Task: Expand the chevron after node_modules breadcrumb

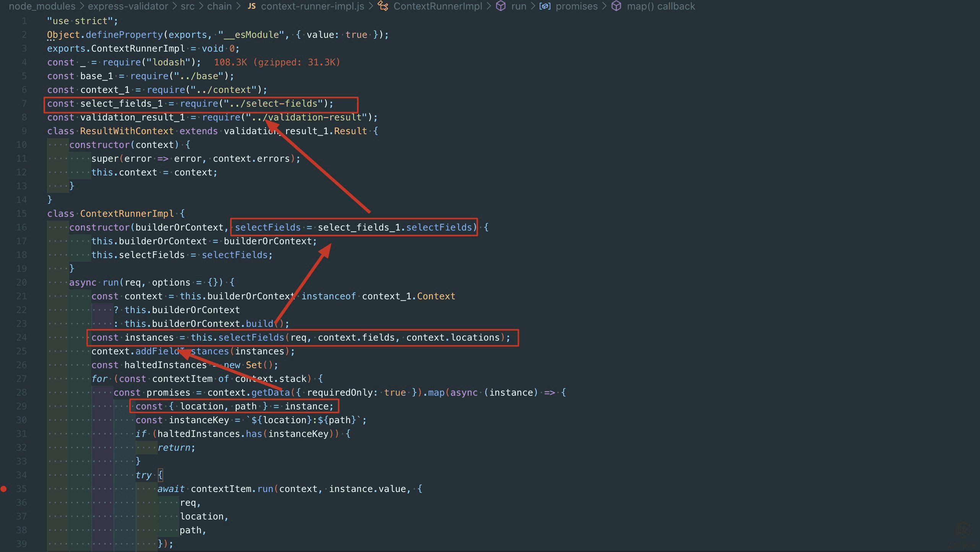Action: click(82, 6)
